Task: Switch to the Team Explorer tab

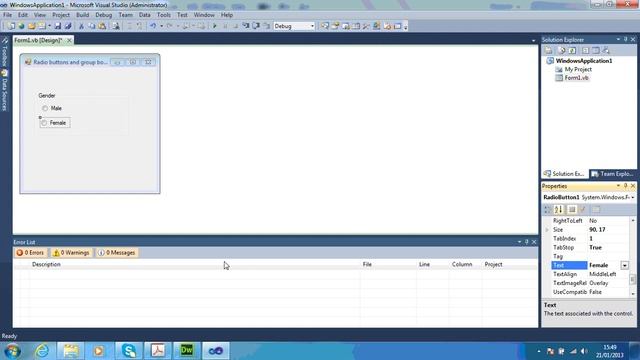Action: pos(612,174)
